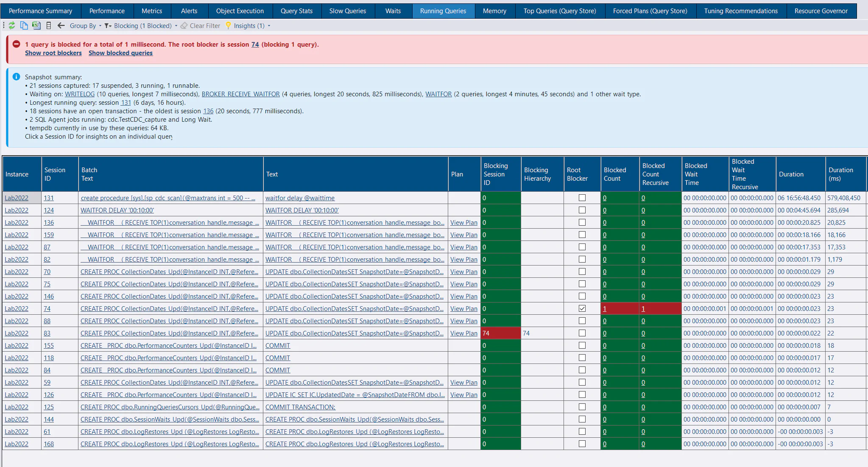The image size is (868, 467).
Task: Open the Slow Queries tab
Action: [x=348, y=11]
